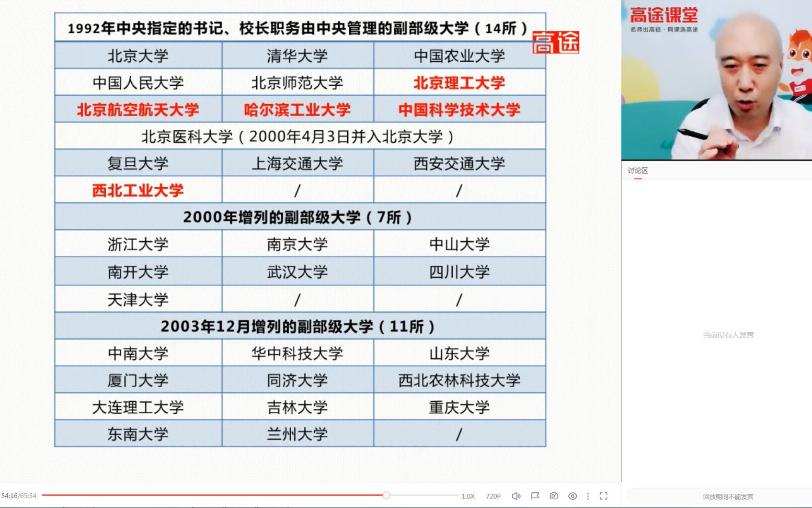Click the flag marker icon in player bar
Viewport: 812px width, 508px height.
(535, 496)
